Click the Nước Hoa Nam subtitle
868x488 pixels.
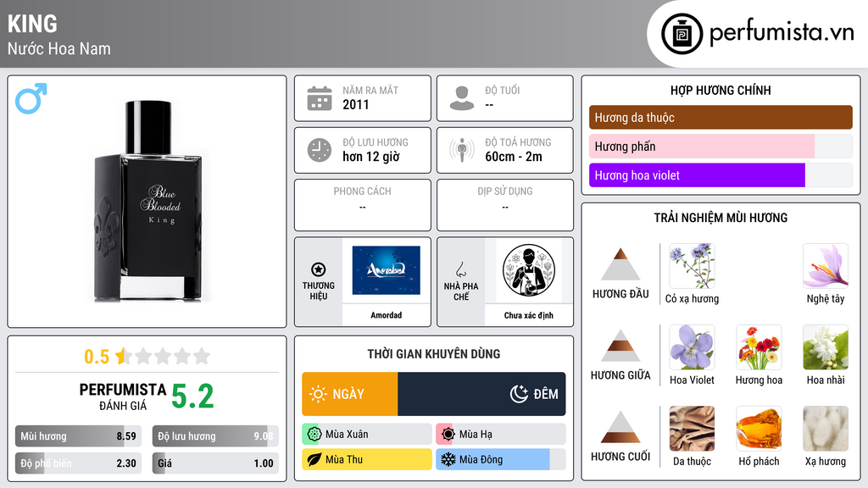pyautogui.click(x=58, y=48)
